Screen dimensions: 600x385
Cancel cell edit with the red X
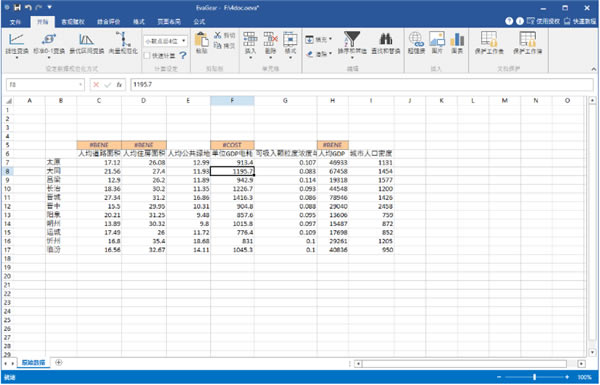[96, 85]
